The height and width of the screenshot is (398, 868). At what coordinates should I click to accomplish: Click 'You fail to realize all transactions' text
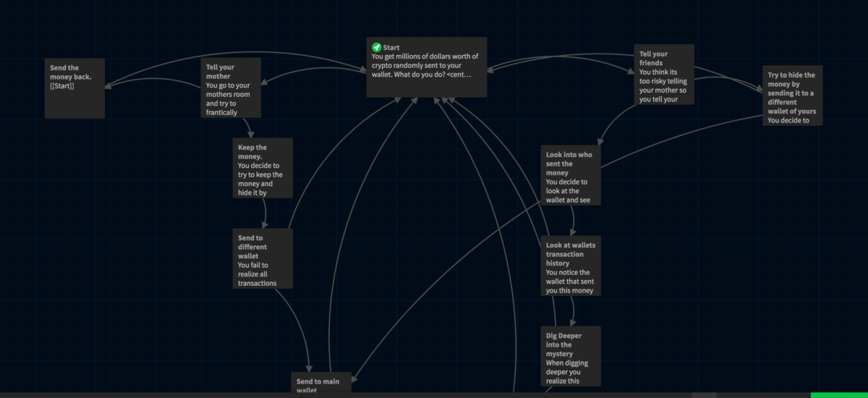[257, 274]
